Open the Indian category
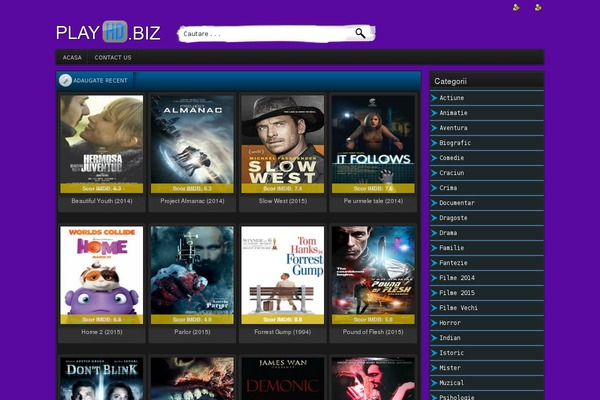This screenshot has height=400, width=600. pyautogui.click(x=487, y=338)
